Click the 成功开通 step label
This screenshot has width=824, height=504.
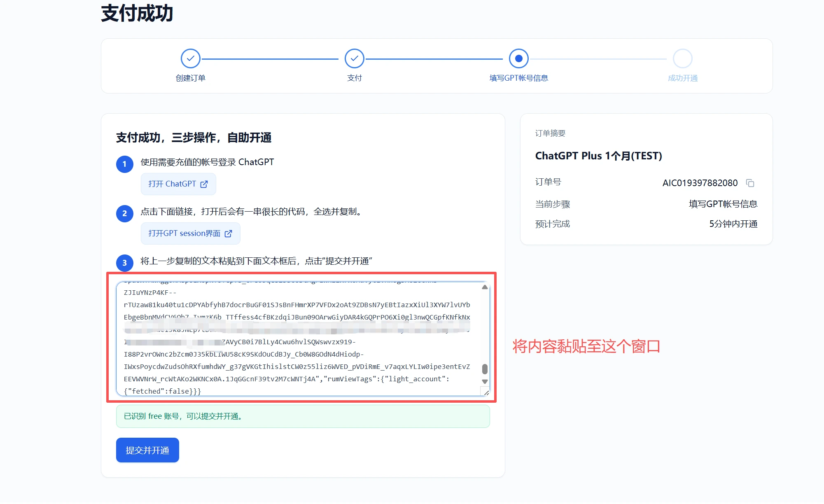[682, 78]
